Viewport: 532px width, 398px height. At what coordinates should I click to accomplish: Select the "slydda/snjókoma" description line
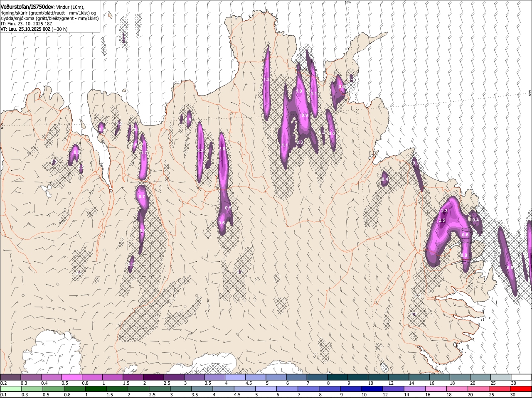pos(49,18)
